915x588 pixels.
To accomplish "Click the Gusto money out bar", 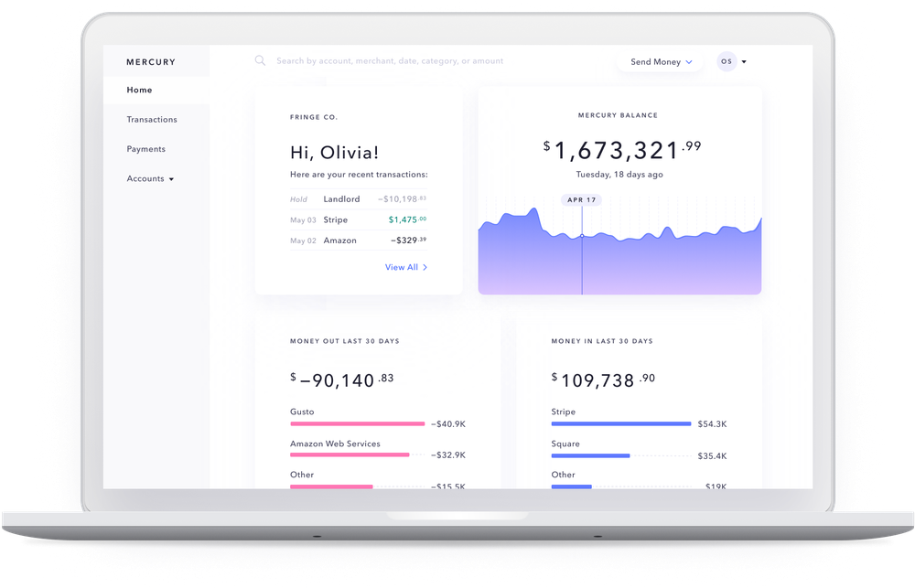I will [x=357, y=424].
